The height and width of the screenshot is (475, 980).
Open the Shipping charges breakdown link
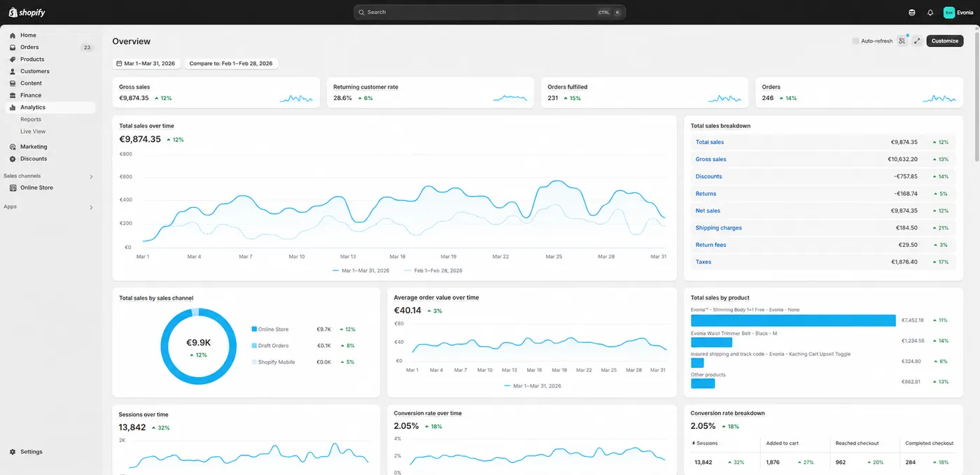718,228
